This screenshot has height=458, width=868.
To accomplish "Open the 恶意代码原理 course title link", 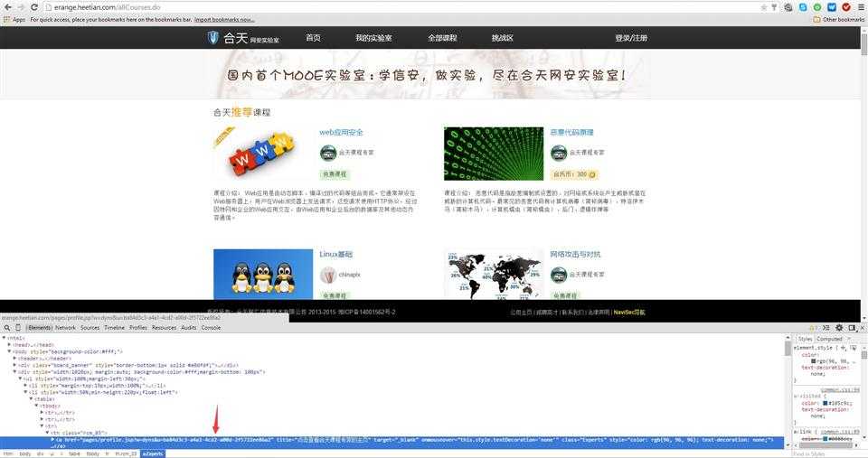I will 571,132.
